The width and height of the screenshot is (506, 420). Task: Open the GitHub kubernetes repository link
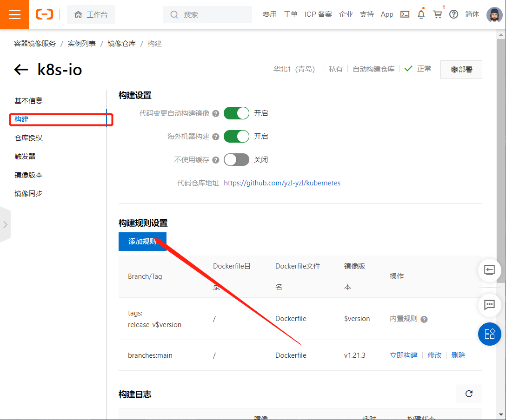pos(282,183)
